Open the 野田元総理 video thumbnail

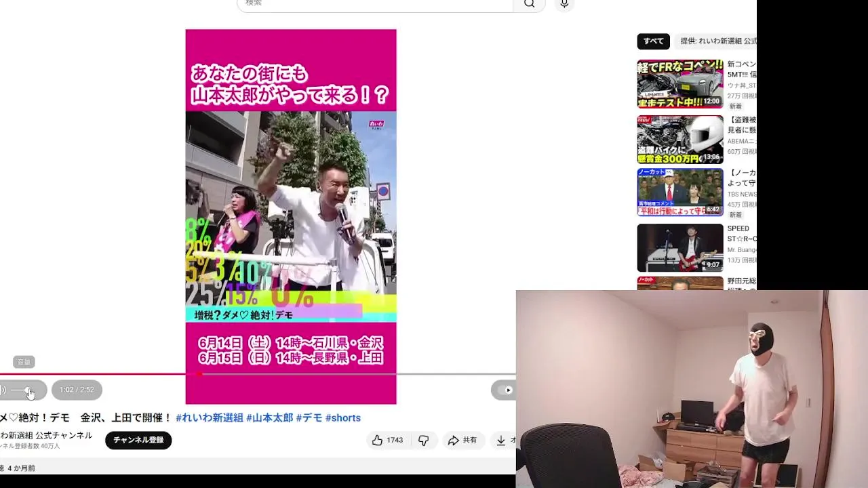[680, 283]
